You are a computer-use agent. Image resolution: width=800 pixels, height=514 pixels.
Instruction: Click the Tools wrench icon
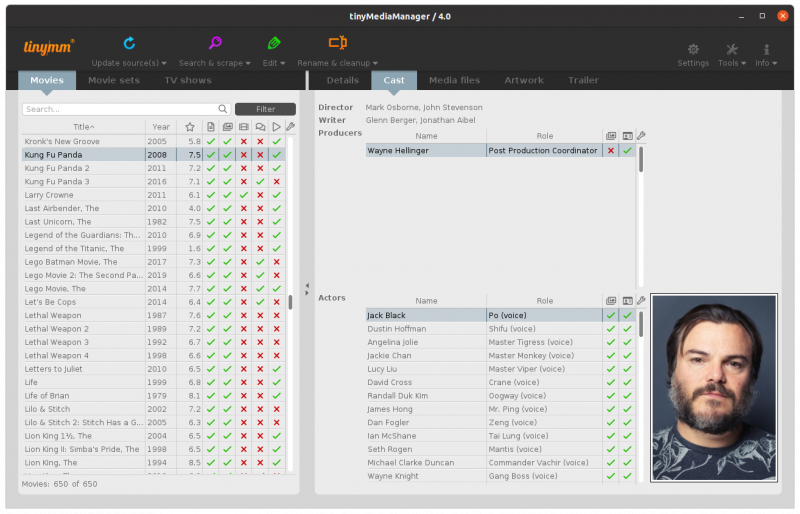click(732, 50)
